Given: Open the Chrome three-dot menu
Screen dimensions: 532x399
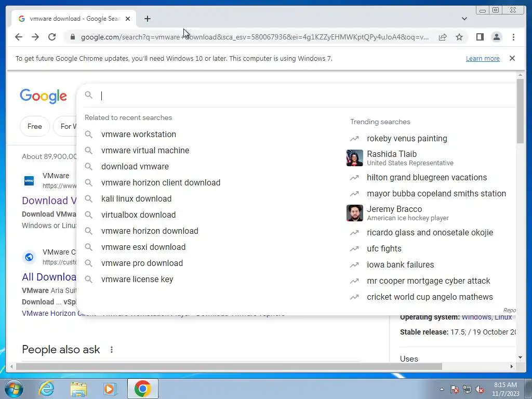Looking at the screenshot, I should 513,37.
